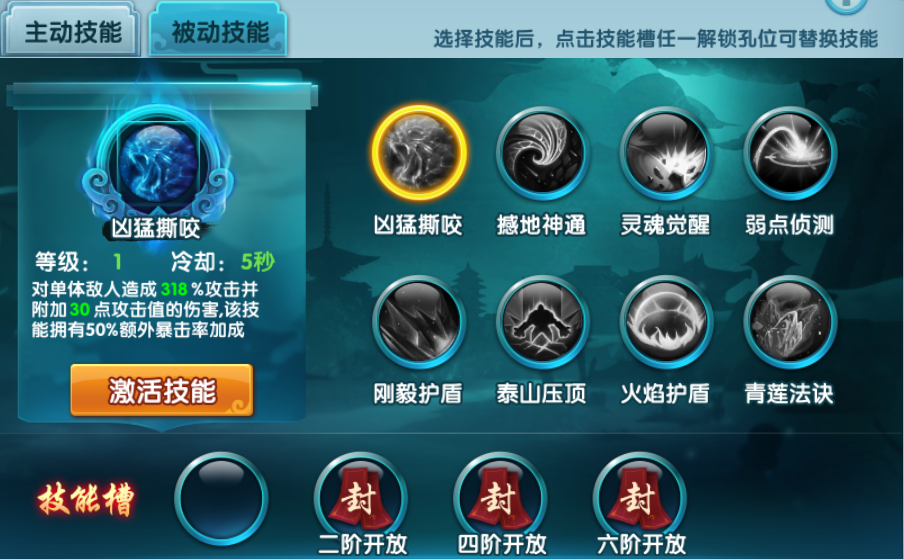This screenshot has width=904, height=559.
Task: Tap the sealed 四阶开放 skill slot
Action: (x=500, y=498)
